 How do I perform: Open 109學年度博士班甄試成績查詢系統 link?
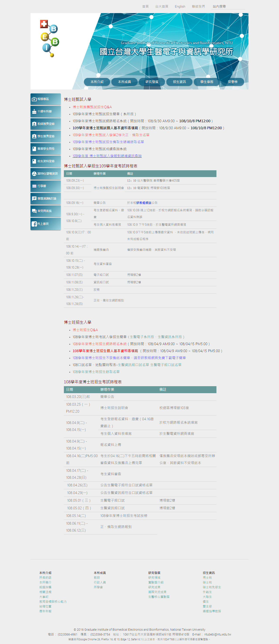click(100, 149)
